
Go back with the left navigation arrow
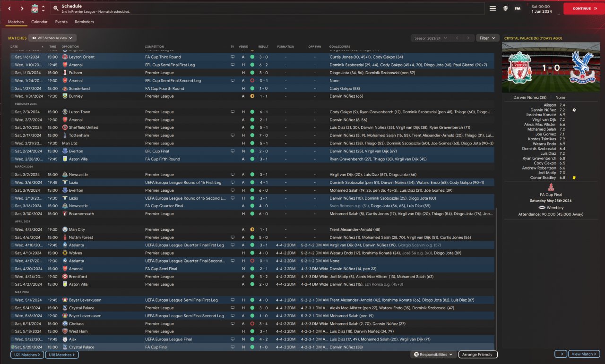[10, 8]
